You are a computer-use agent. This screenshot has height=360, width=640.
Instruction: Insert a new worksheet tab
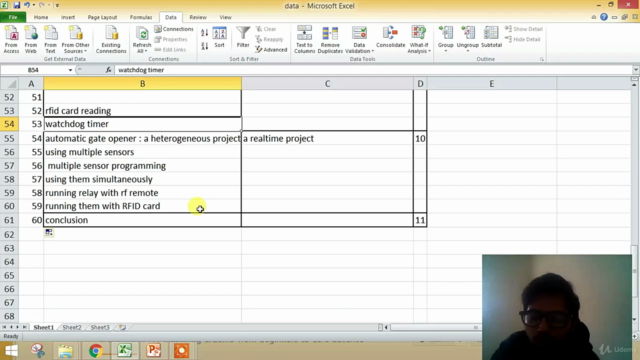coord(122,327)
